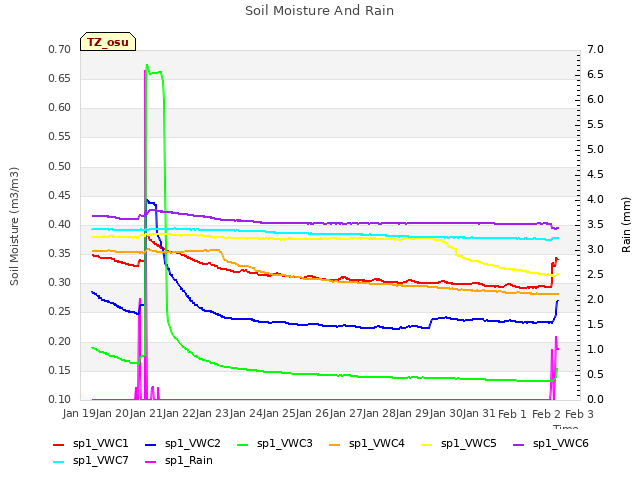Screen dimensions: 640x480
Task: Click the red sp1_VWC1 legend swatch
Action: (x=59, y=444)
